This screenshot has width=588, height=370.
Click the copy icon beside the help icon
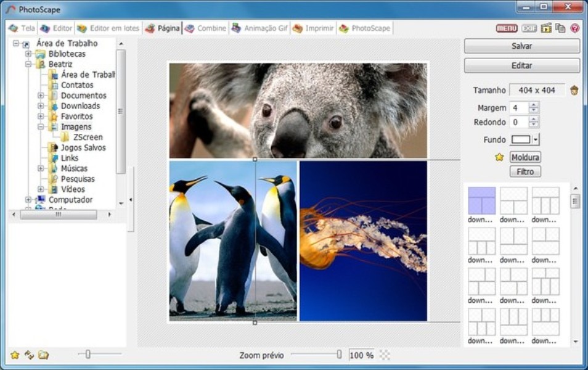560,28
